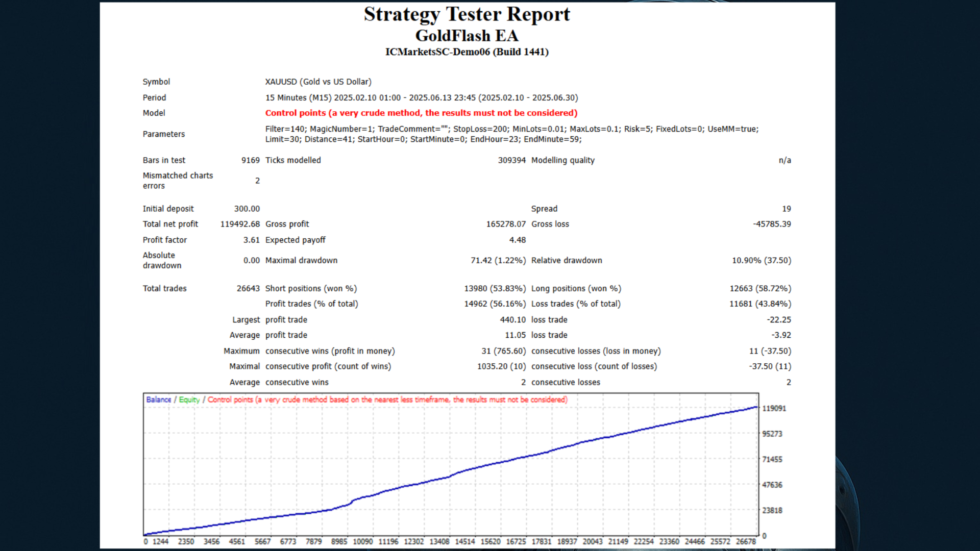Viewport: 980px width, 551px height.
Task: Click the Strategy Tester Report title
Action: (467, 14)
